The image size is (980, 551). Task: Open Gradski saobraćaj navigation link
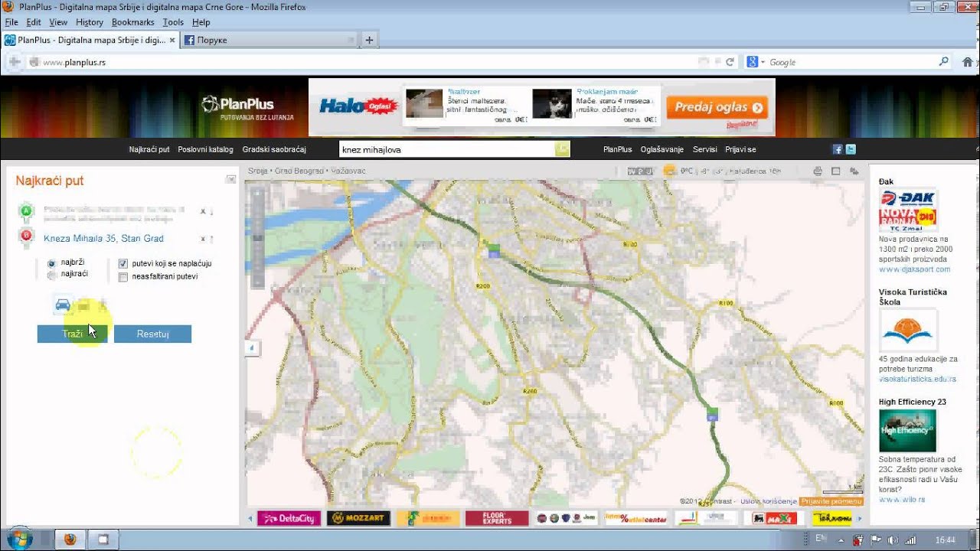pyautogui.click(x=274, y=149)
